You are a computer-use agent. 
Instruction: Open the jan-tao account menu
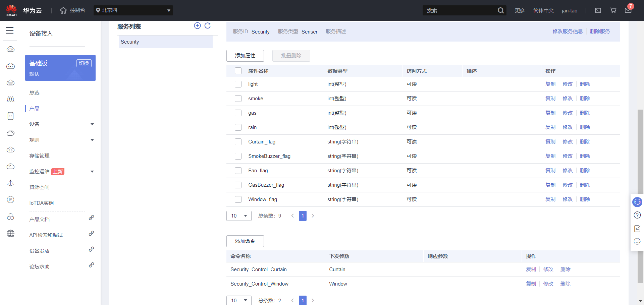pos(570,10)
